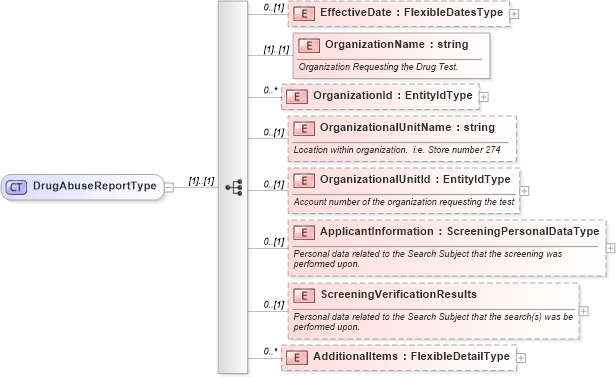This screenshot has width=616, height=377.
Task: Click the E icon of ApplicantInformation
Action: click(304, 232)
